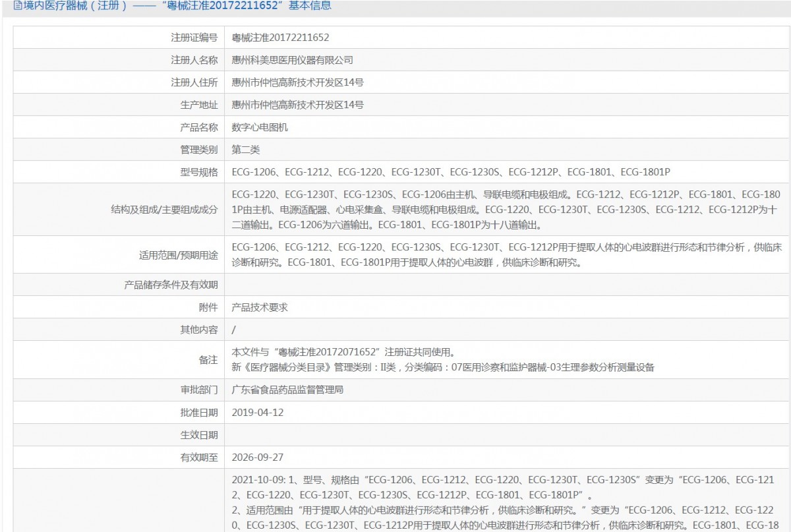Click the intended use text about 心电波群

point(507,254)
